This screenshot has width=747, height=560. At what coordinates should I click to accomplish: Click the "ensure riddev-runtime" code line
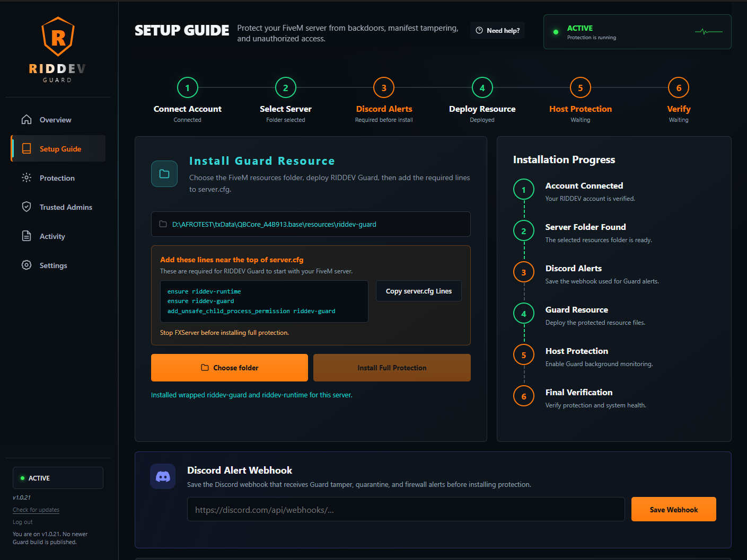coord(204,291)
